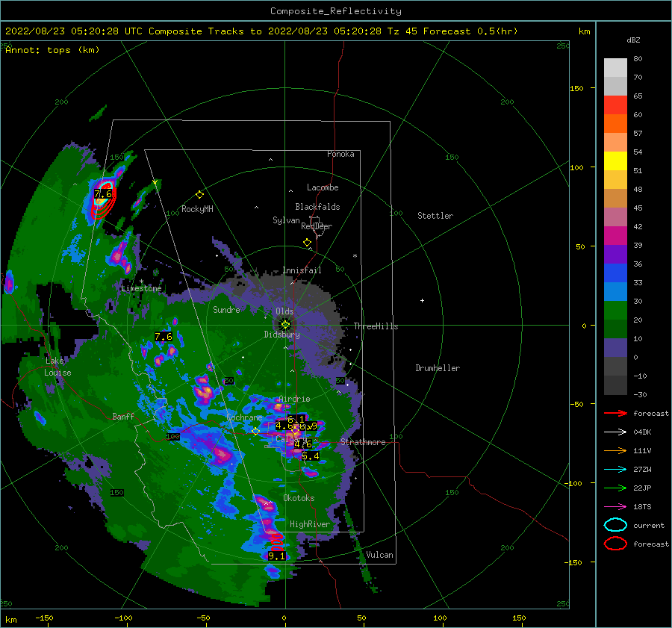Viewport: 672px width, 628px height.
Task: Click the cyan 27ZW arrow icon
Action: [615, 470]
